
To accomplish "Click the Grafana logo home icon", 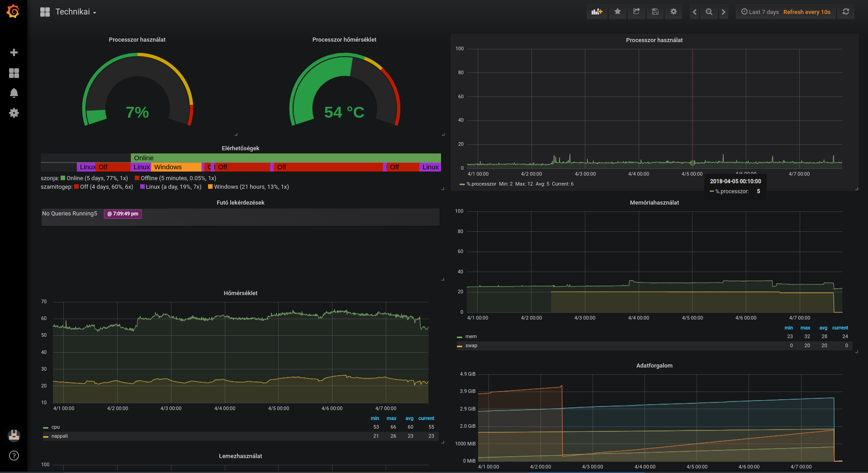I will point(13,11).
